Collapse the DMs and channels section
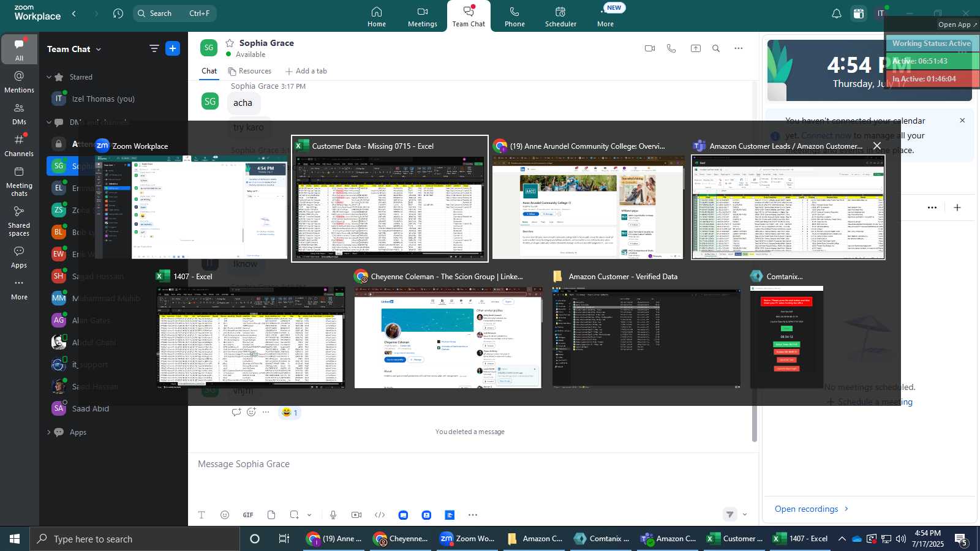 pyautogui.click(x=49, y=122)
